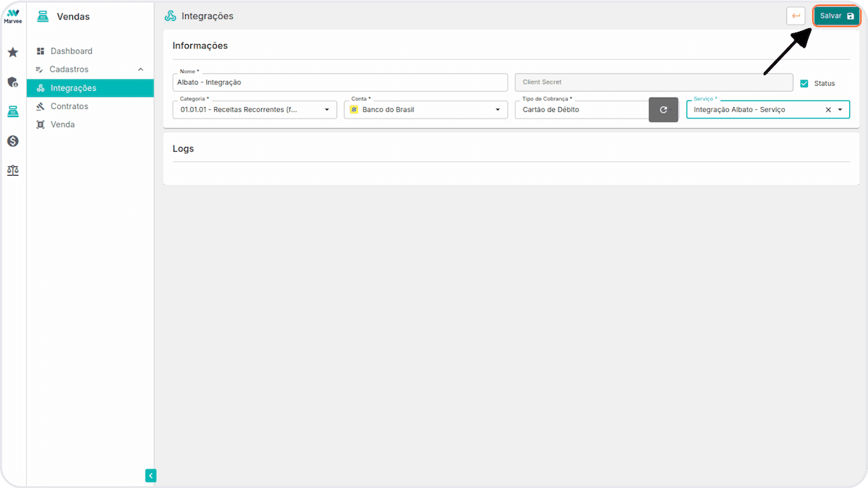Toggle the Status checkbox
Image resolution: width=868 pixels, height=488 pixels.
click(804, 83)
